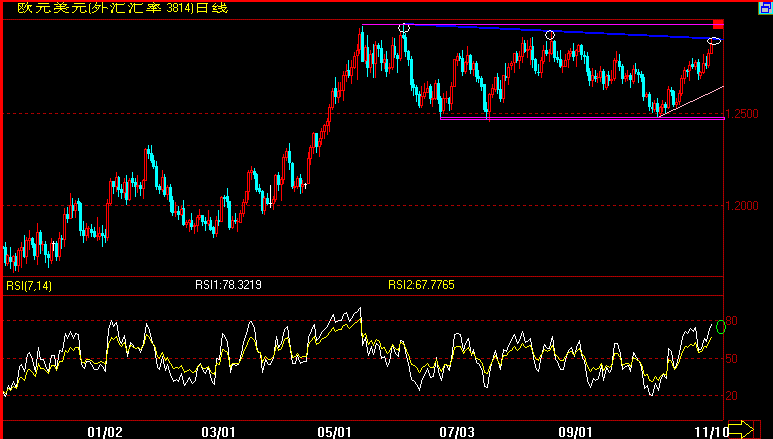This screenshot has width=773, height=439.
Task: Click the solid red square marker on price axis
Action: click(x=718, y=24)
